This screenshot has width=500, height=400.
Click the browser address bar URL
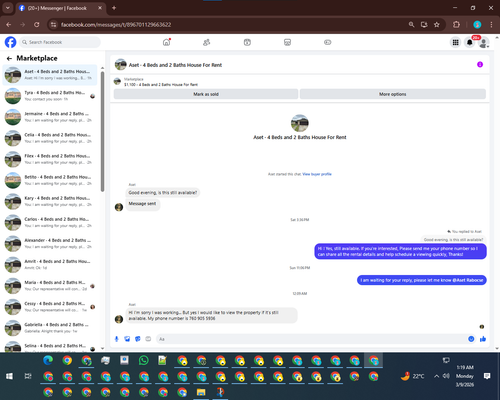tap(116, 25)
